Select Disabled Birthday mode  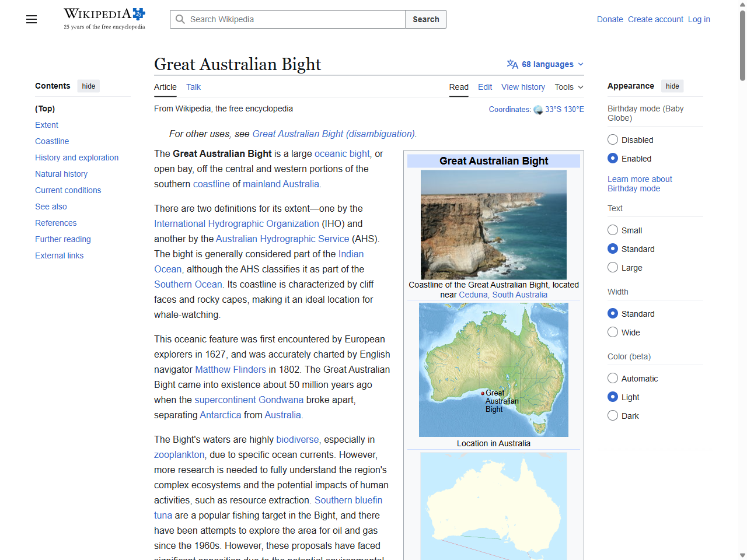[613, 139]
